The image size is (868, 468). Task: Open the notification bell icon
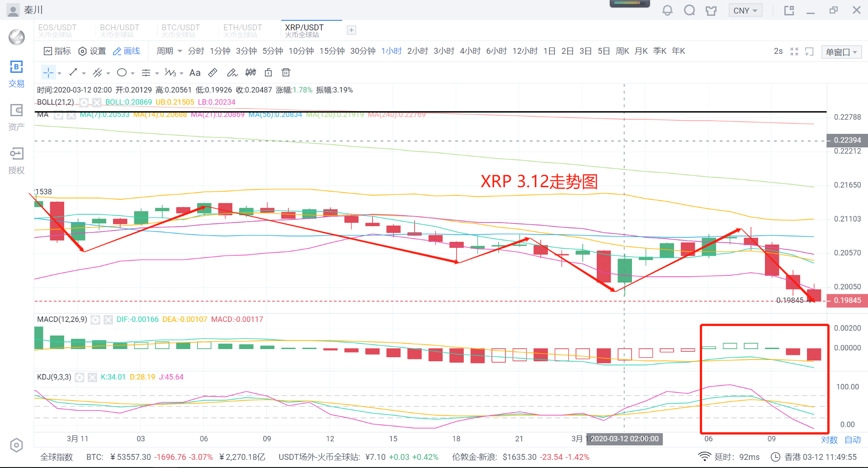click(667, 10)
